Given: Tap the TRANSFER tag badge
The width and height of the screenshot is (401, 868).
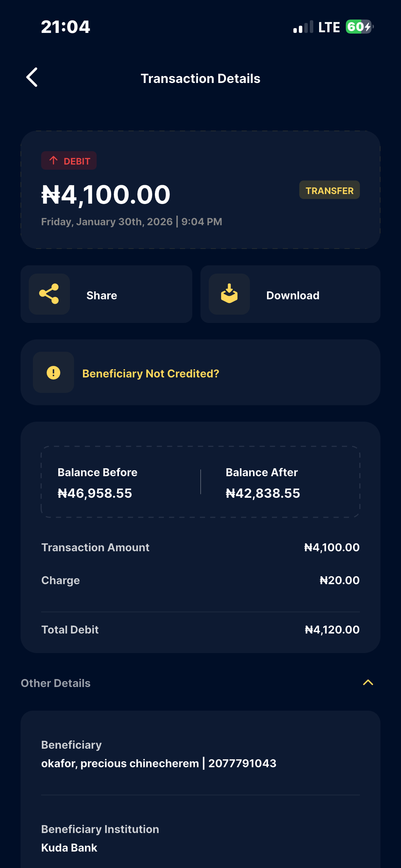Looking at the screenshot, I should (x=329, y=190).
